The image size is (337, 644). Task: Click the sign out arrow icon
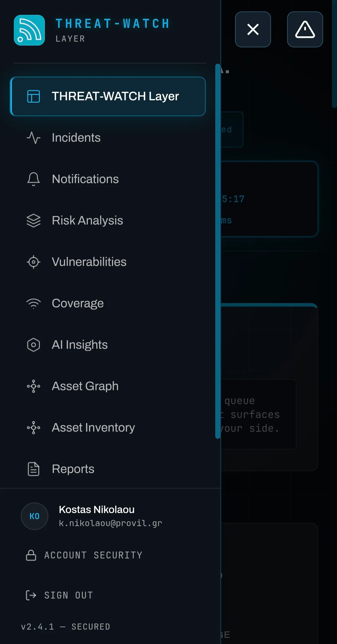[x=31, y=595]
